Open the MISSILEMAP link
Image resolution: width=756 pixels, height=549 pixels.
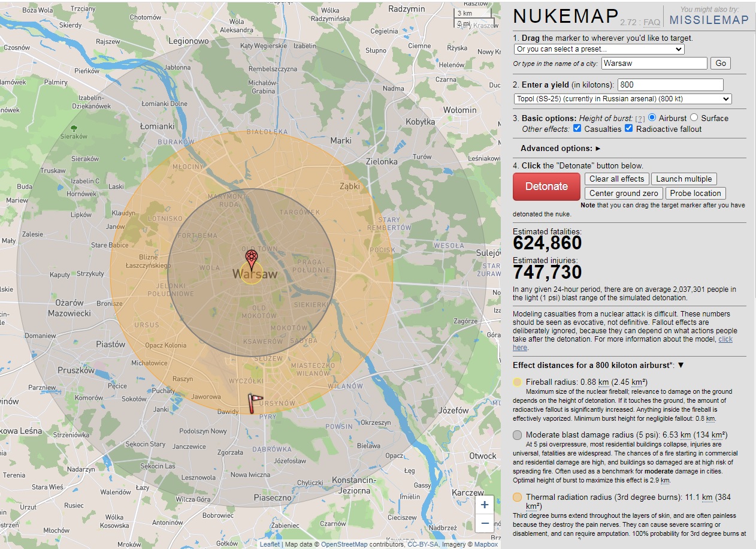(709, 20)
